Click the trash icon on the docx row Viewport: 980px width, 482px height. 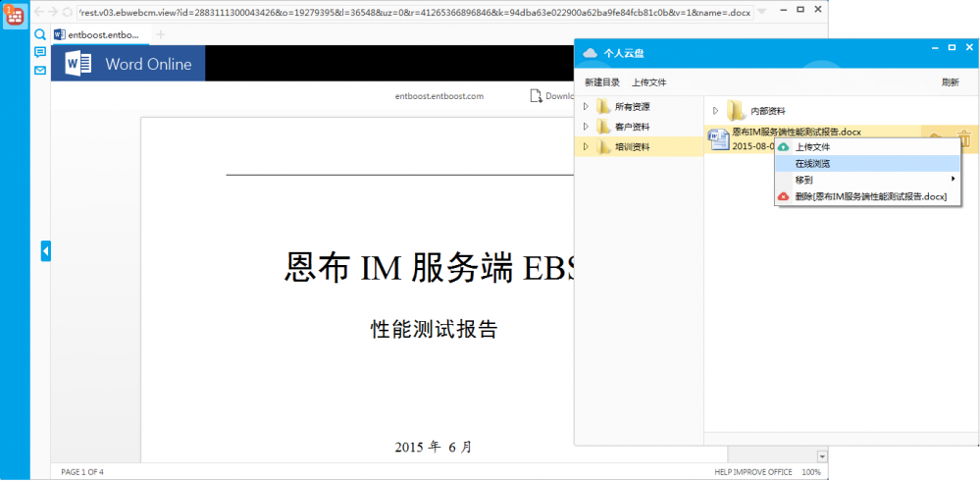(x=964, y=139)
